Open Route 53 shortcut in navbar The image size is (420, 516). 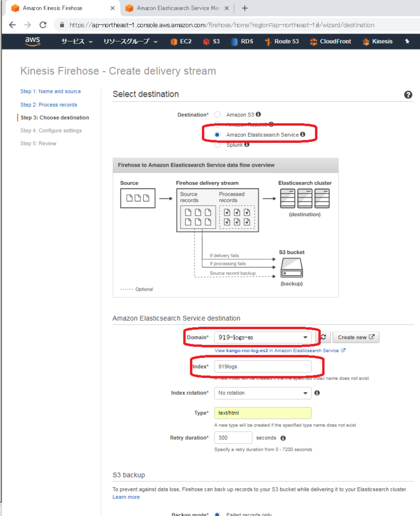click(282, 41)
